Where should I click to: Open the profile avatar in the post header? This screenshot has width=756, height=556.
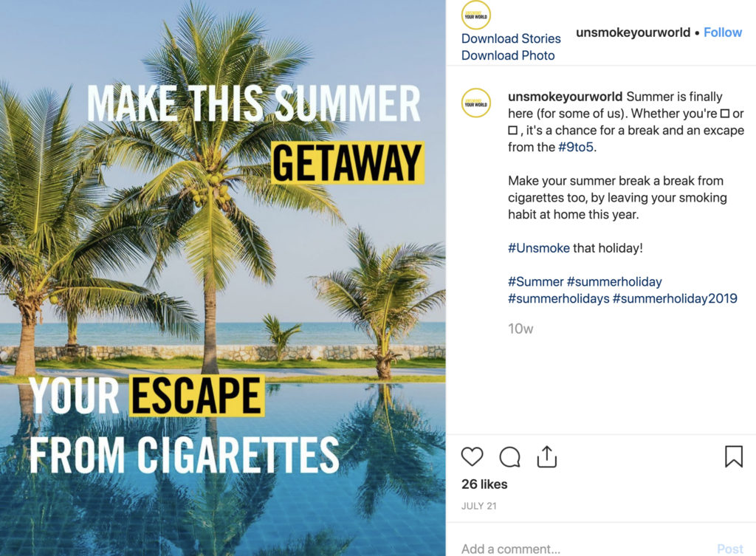click(x=476, y=16)
